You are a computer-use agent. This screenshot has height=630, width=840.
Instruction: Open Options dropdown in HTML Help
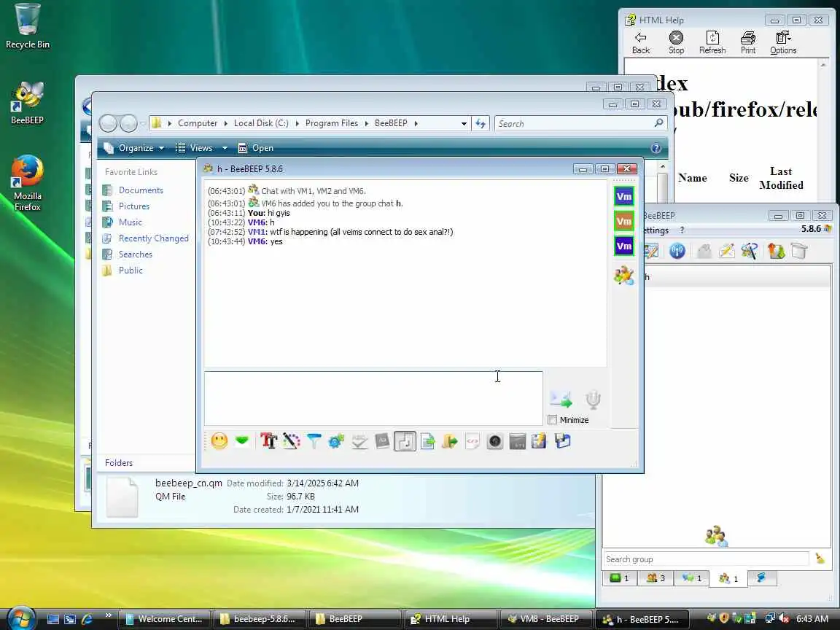click(783, 43)
